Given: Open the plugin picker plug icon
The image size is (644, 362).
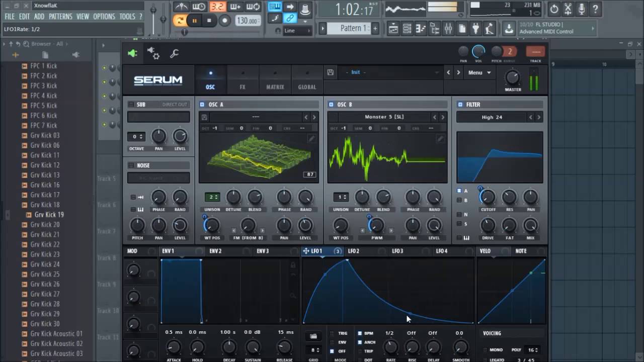Looking at the screenshot, I should coord(475,29).
